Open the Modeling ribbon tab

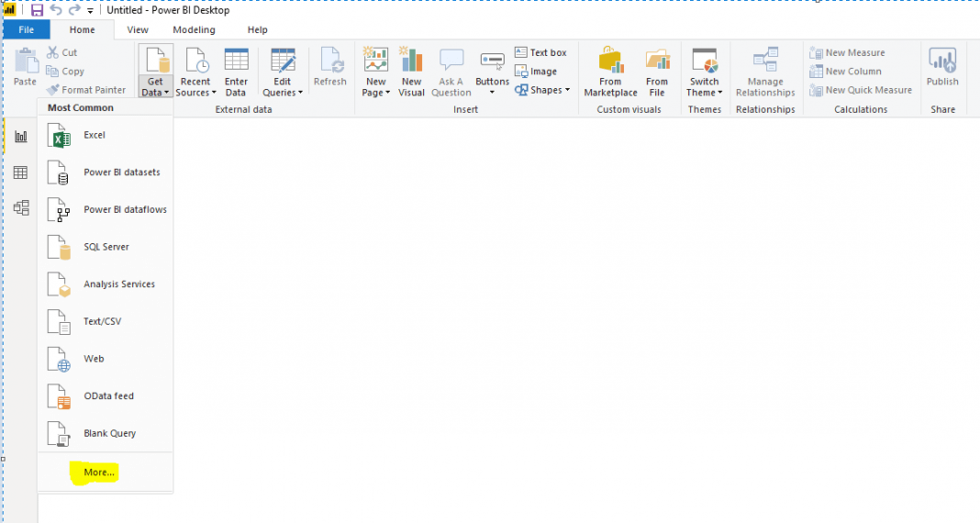coord(194,30)
